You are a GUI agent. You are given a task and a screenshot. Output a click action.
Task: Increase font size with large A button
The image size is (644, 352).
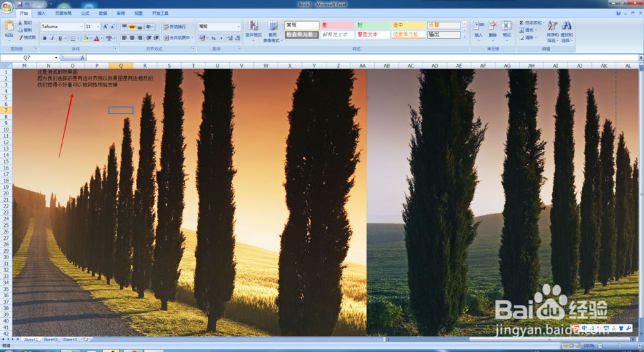pos(105,26)
